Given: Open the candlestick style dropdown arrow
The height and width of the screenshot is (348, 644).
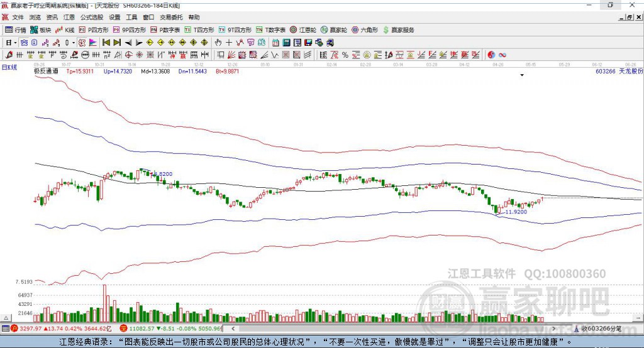Looking at the screenshot, I should point(74,43).
